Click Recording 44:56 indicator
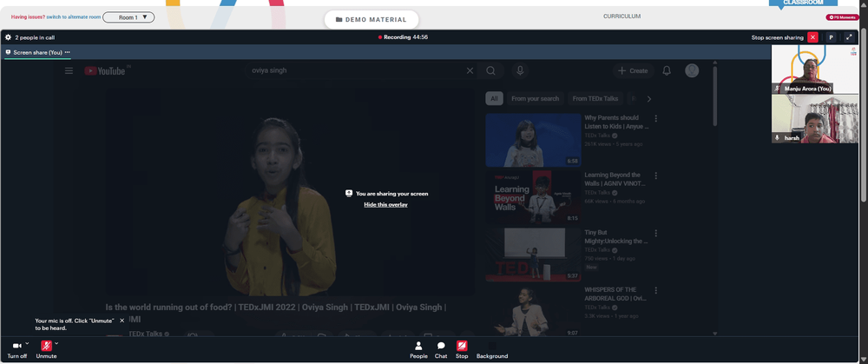 pyautogui.click(x=403, y=37)
